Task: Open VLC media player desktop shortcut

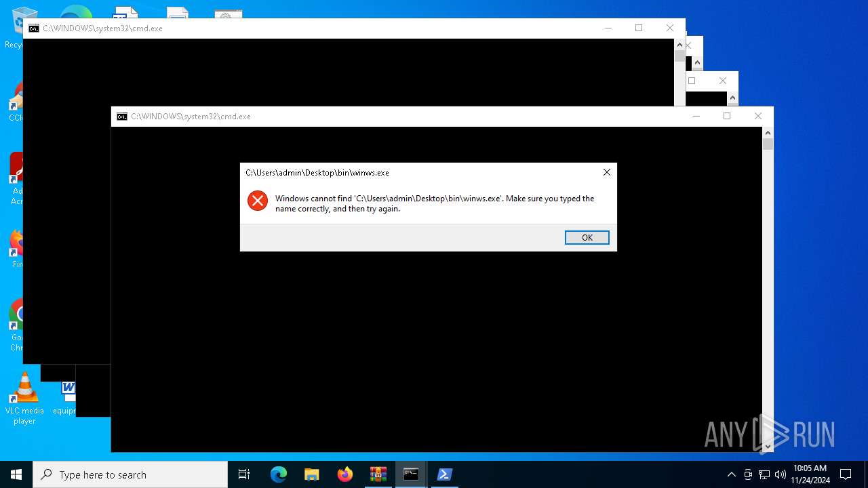Action: (24, 399)
